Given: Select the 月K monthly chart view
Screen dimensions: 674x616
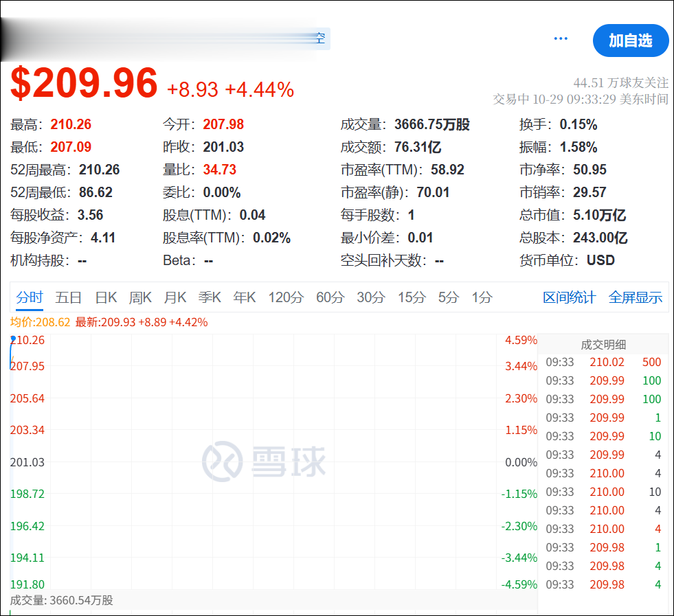Looking at the screenshot, I should (175, 297).
